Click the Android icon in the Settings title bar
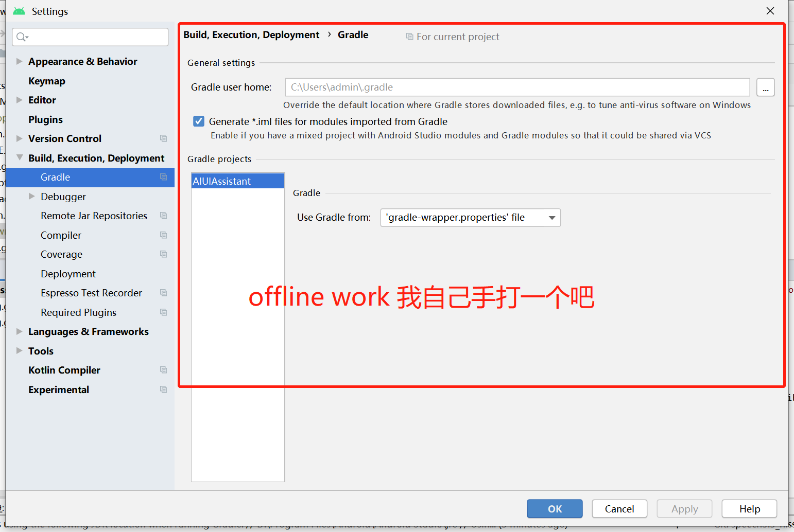Screen dimensions: 794x532 click(19, 11)
